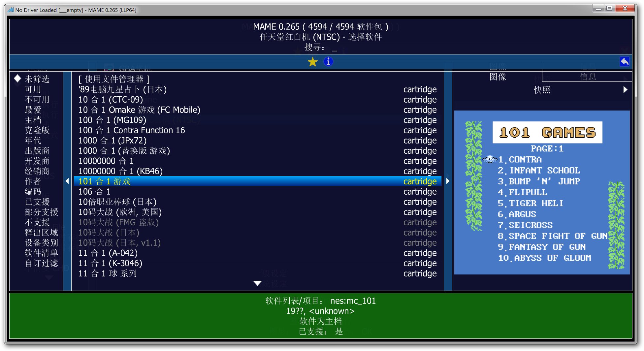Click the MAME window title bar icon
Viewport: 644px width, 351px height.
(11, 10)
